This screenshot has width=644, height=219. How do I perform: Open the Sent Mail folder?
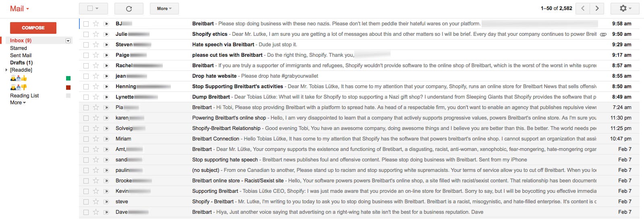[x=21, y=55]
